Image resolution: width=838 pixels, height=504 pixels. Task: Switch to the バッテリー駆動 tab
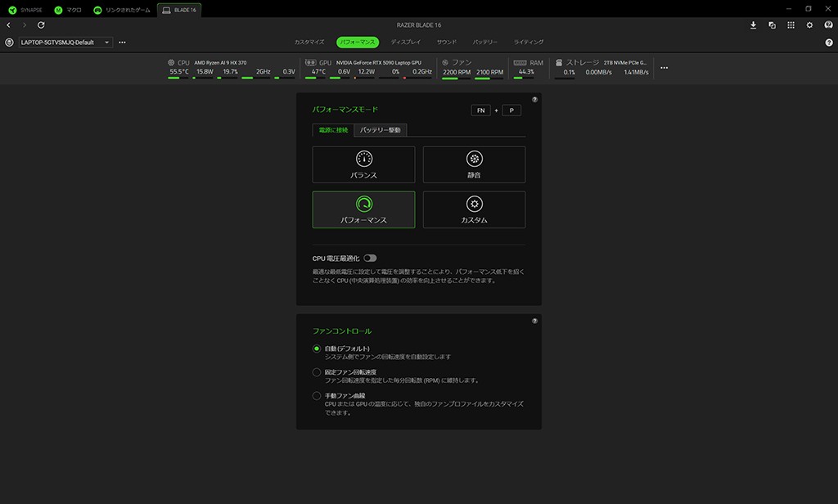[380, 130]
